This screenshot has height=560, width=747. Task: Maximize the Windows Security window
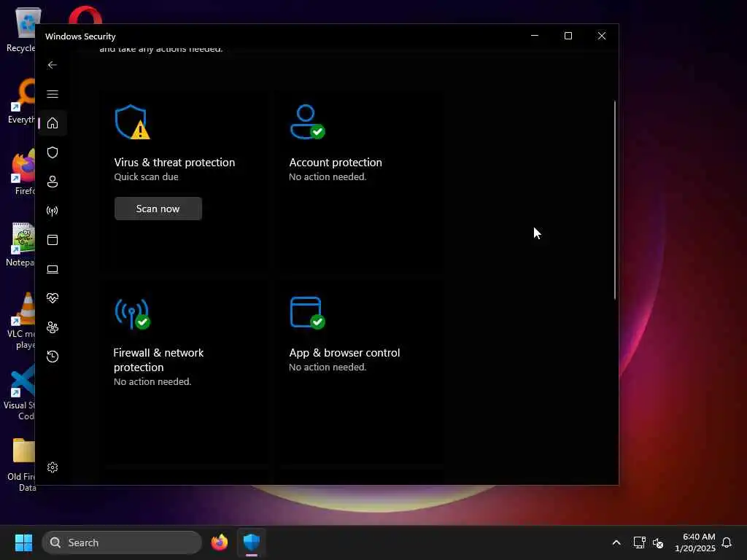point(568,36)
